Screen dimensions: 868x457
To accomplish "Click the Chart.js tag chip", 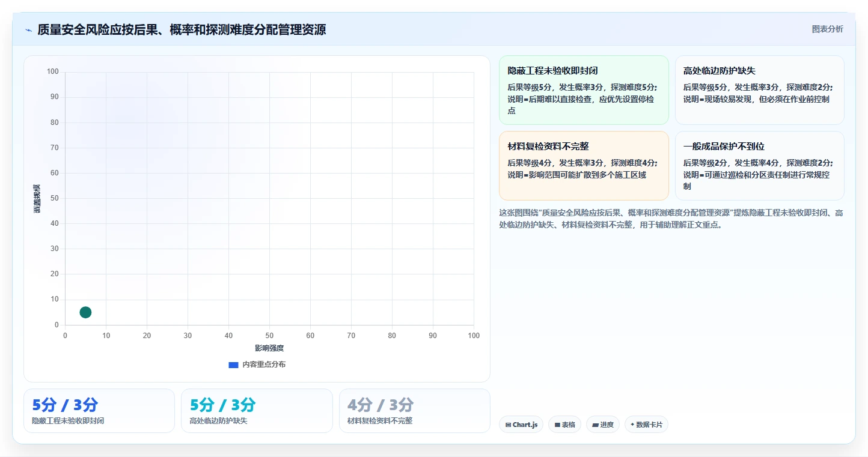I will (x=521, y=425).
